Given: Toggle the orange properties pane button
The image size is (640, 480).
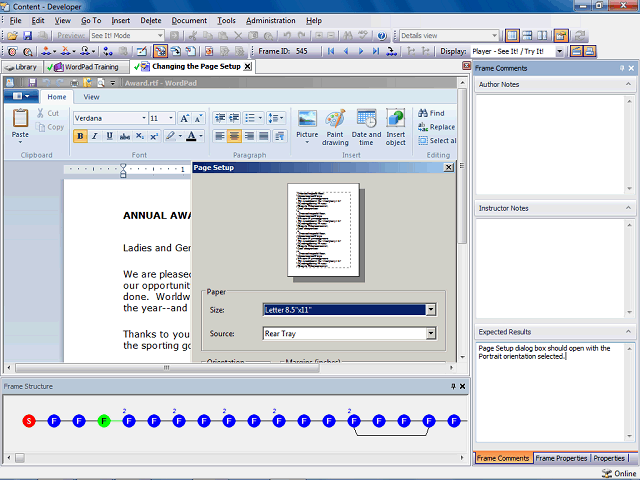Looking at the screenshot, I should 561,36.
